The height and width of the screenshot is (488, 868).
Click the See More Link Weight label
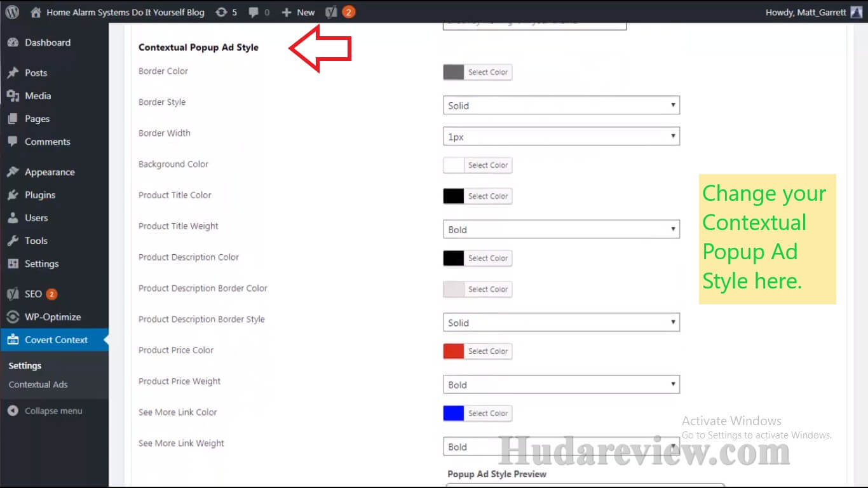pyautogui.click(x=181, y=444)
